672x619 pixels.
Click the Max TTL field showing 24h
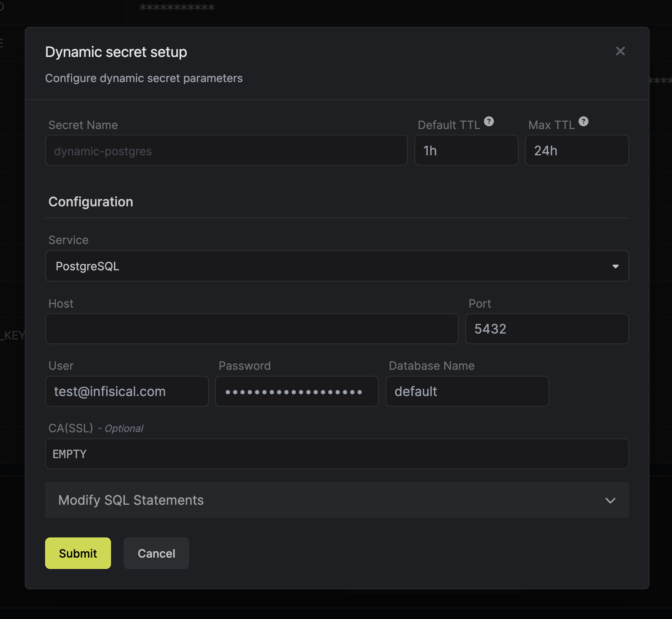pos(577,150)
